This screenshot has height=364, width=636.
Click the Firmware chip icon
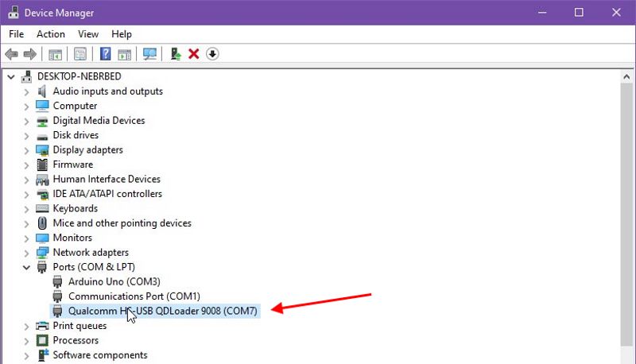(42, 165)
